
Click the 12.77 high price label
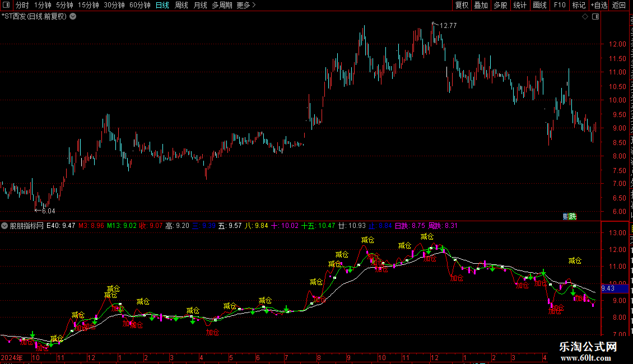click(x=448, y=25)
